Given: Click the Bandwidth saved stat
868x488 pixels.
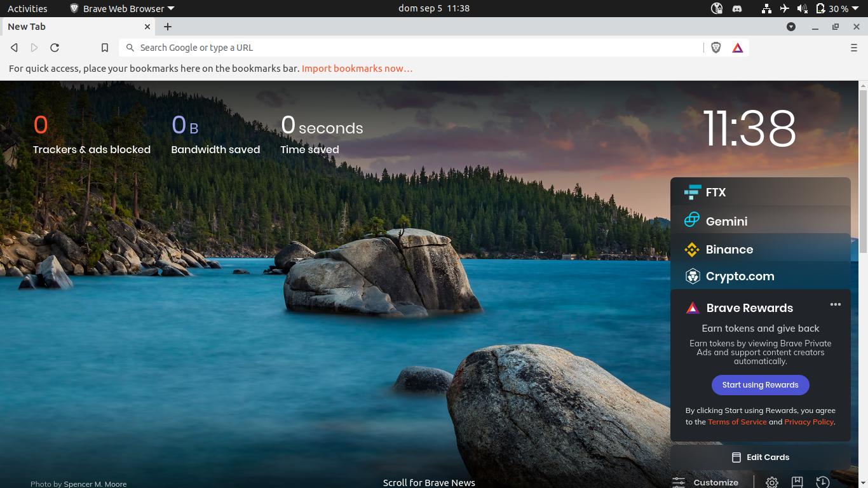Looking at the screenshot, I should (215, 135).
